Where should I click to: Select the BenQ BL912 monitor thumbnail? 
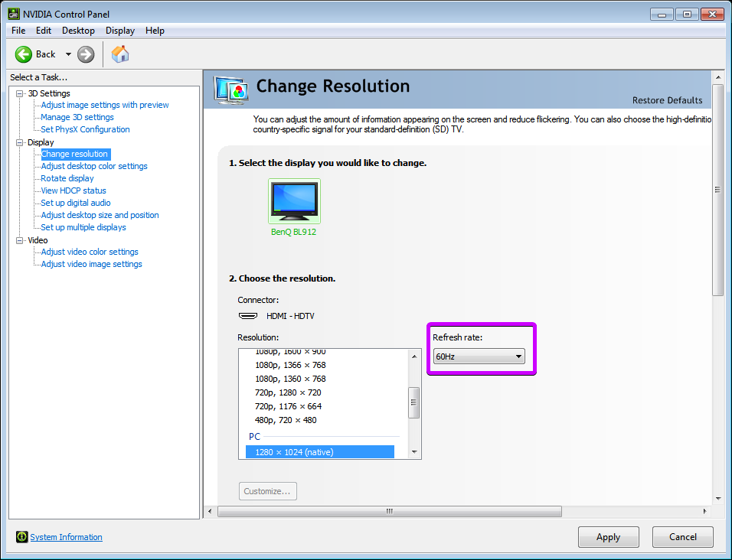[x=294, y=201]
